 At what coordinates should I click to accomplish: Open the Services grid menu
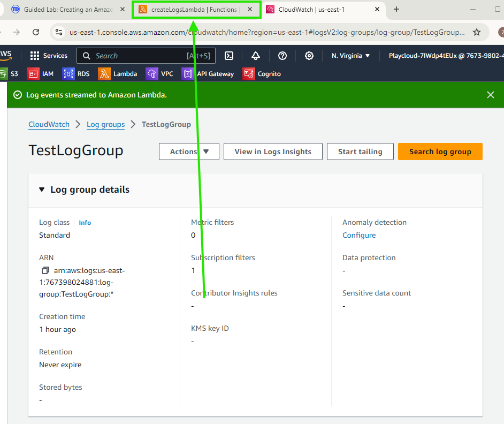(x=49, y=56)
